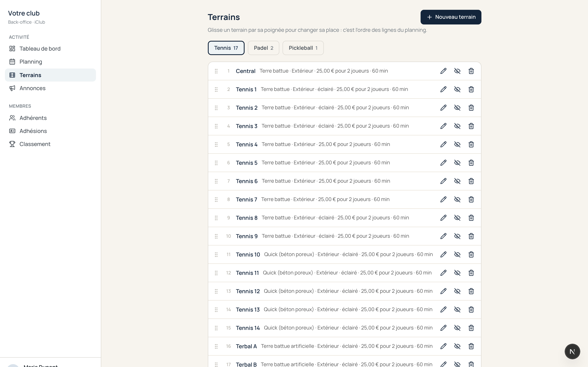Edit the Terbal A court

tap(443, 346)
